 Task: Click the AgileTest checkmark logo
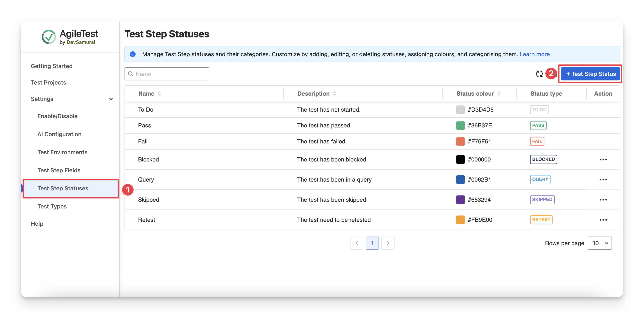(x=49, y=37)
